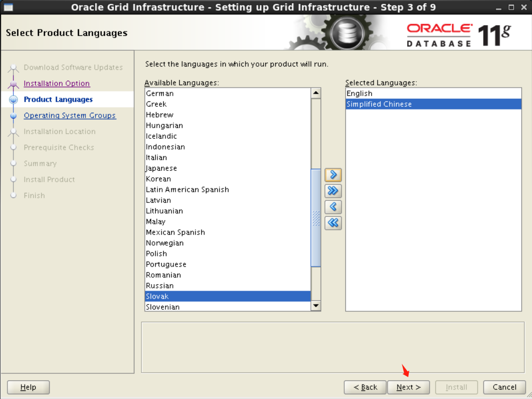This screenshot has width=532, height=399.
Task: Select Polish in available languages
Action: 228,254
